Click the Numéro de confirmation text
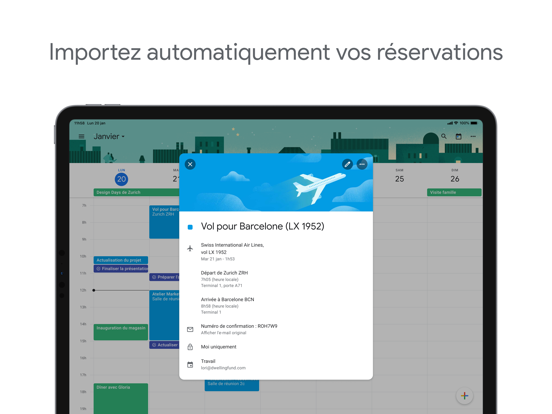The image size is (552, 414). [239, 326]
